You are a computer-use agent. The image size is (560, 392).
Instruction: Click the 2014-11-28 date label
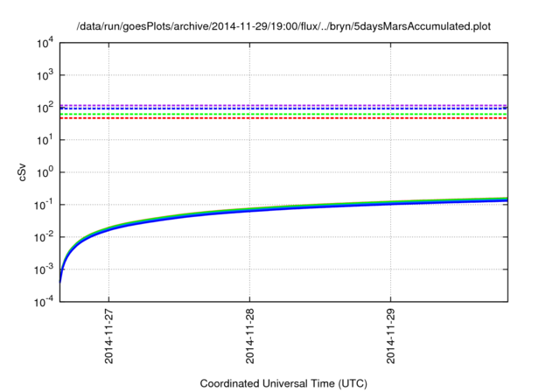pos(249,336)
